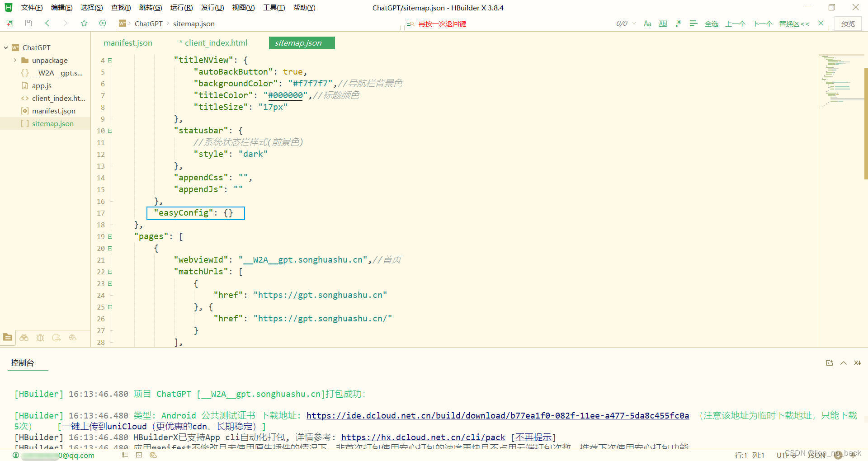Fold code at line 10 statusbar
Viewport: 868px width, 461px height.
tap(110, 131)
